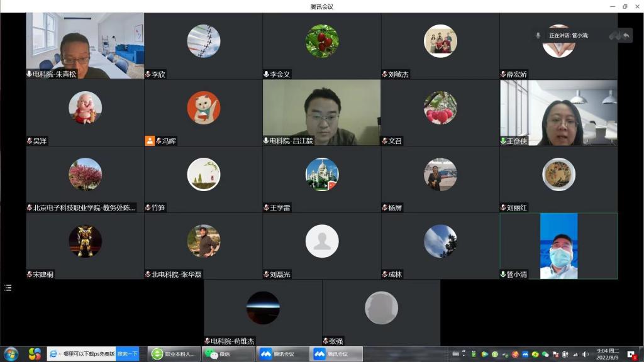
Task: Click green mic icon beside 管小清
Action: point(503,274)
